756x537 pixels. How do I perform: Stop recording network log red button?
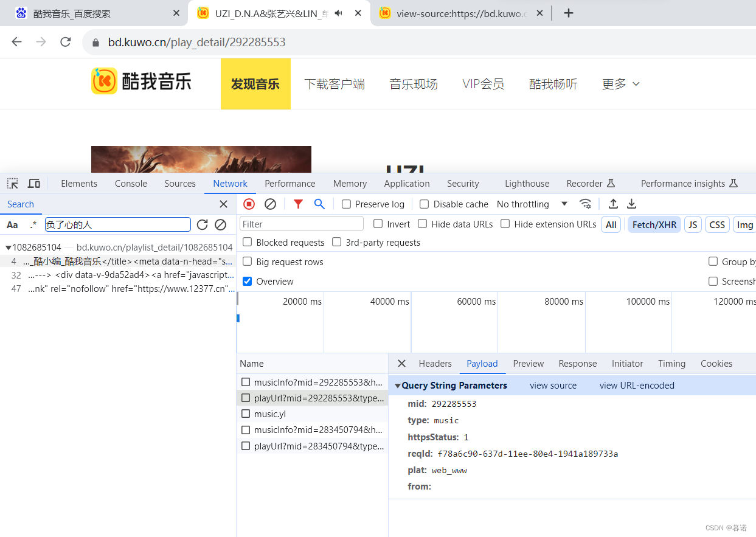(249, 204)
